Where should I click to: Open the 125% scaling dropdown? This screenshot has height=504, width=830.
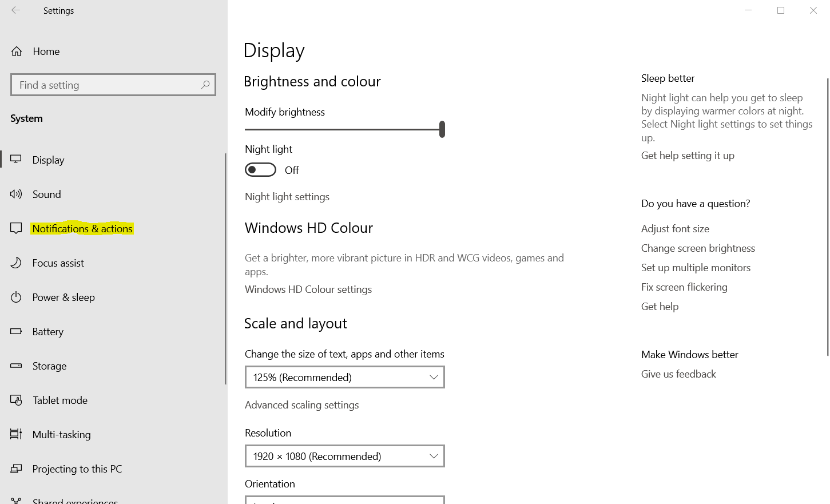coord(345,377)
